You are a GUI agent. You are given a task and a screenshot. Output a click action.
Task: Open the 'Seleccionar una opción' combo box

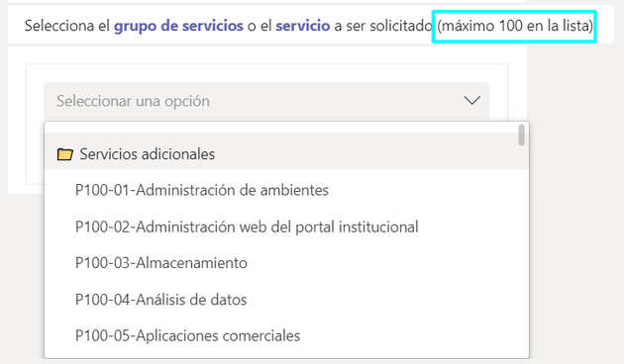pos(266,101)
